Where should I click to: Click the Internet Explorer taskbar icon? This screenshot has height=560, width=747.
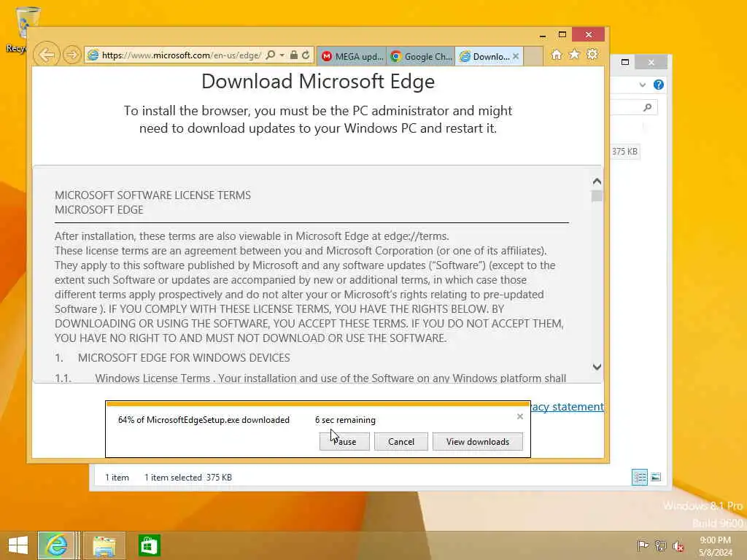[x=56, y=545]
